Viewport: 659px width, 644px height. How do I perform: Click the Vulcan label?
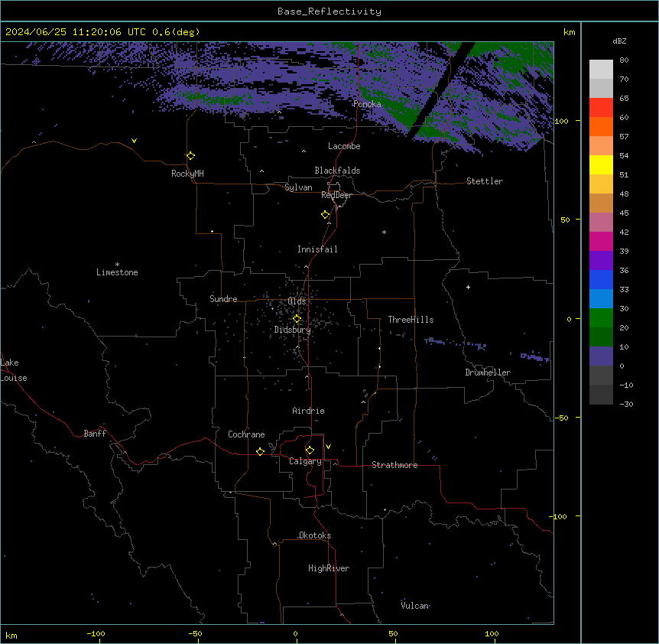[414, 606]
